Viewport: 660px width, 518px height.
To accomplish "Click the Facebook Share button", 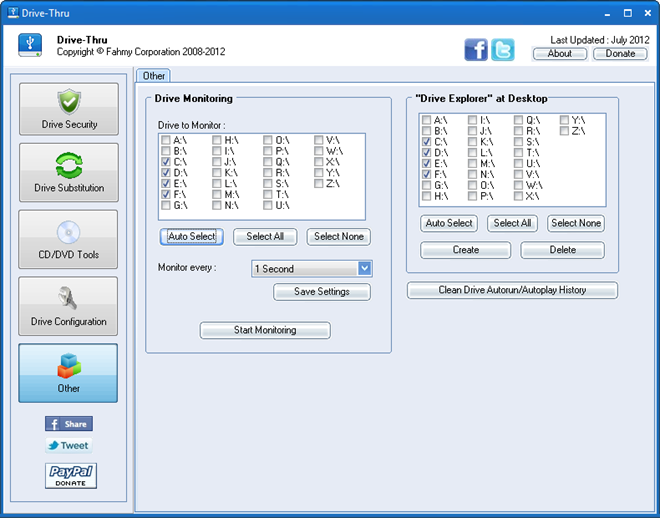I will coord(68,424).
